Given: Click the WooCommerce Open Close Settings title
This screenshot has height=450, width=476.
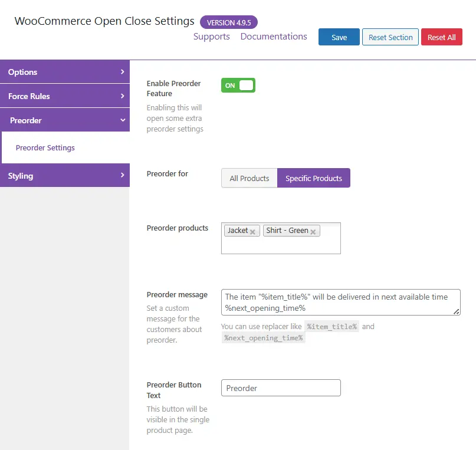Looking at the screenshot, I should coord(104,21).
